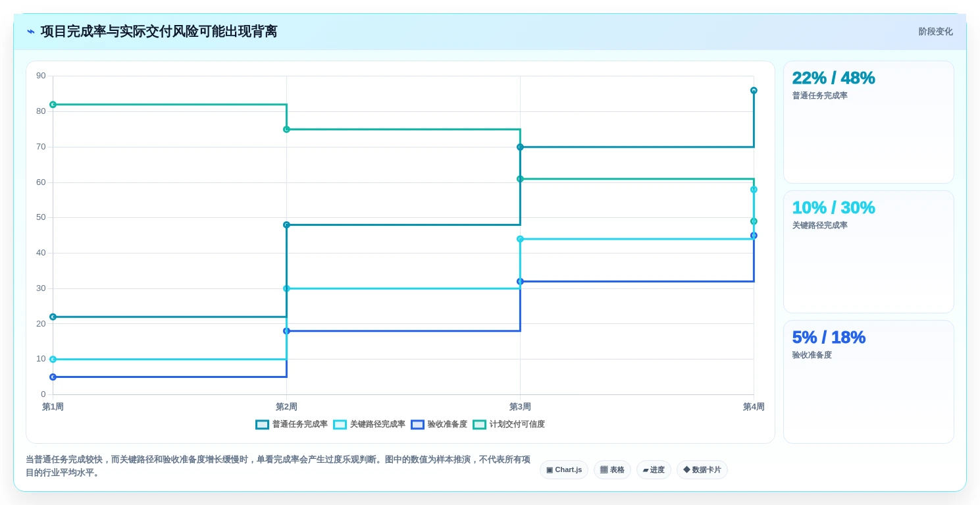Click the 数据卡片 tag chip
The image size is (980, 505).
(x=702, y=470)
